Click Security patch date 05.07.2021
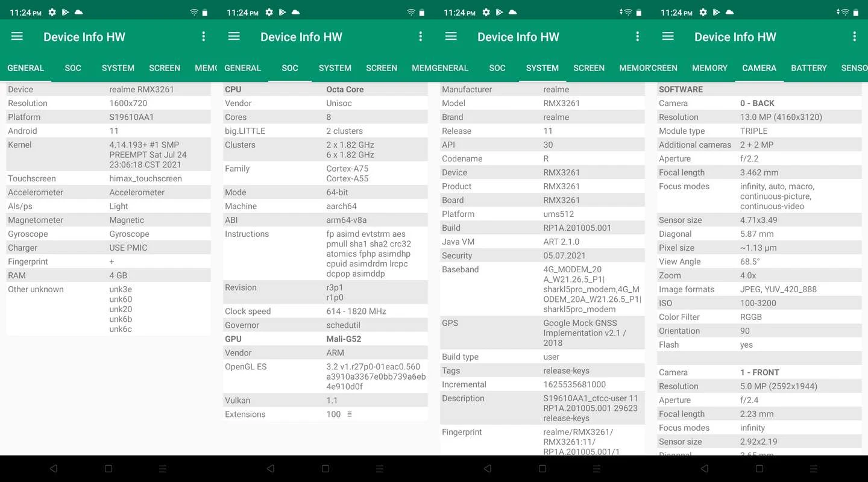This screenshot has height=482, width=868. click(564, 255)
